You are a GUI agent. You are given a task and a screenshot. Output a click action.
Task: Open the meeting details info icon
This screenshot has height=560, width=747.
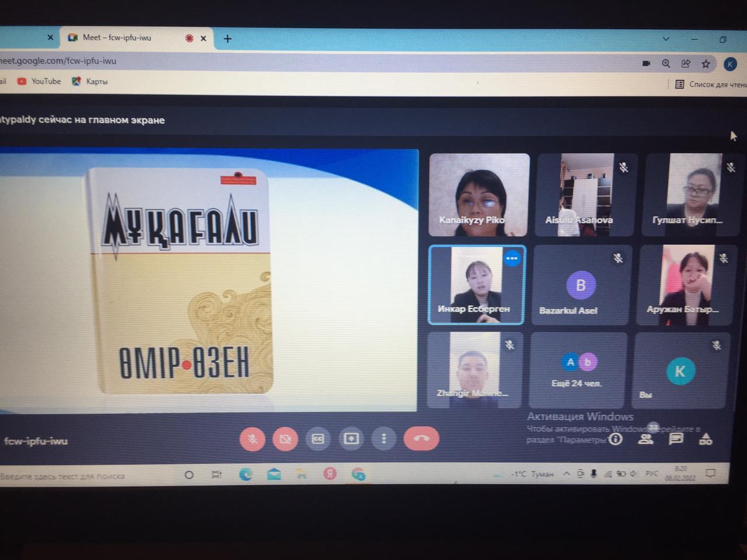[x=615, y=439]
